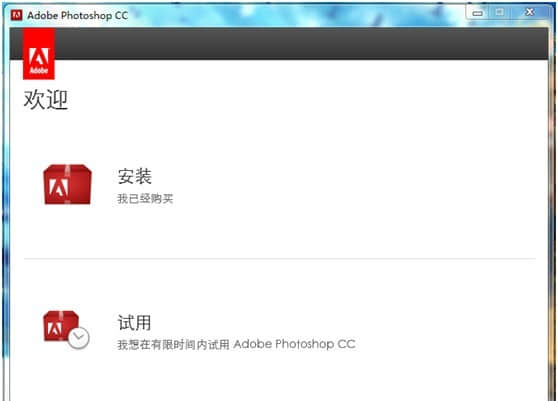Click the clock badge on the trial icon
This screenshot has height=417, width=558.
click(79, 338)
